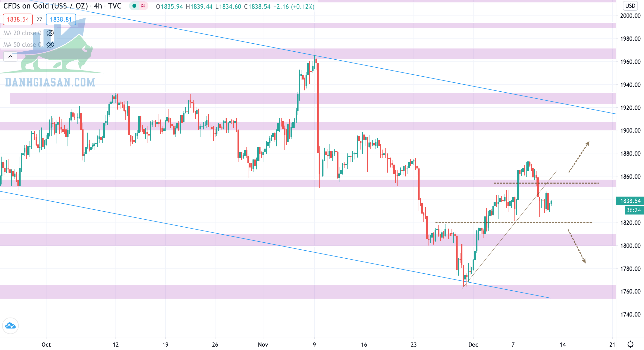Toggle MA 20 indicator visibility eye

[50, 33]
